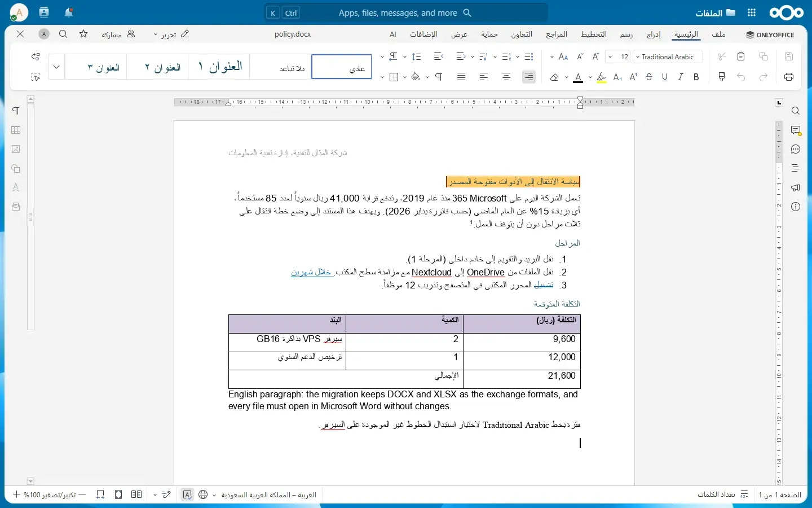The image size is (812, 508).
Task: Toggle Bold formatting
Action: coord(696,77)
